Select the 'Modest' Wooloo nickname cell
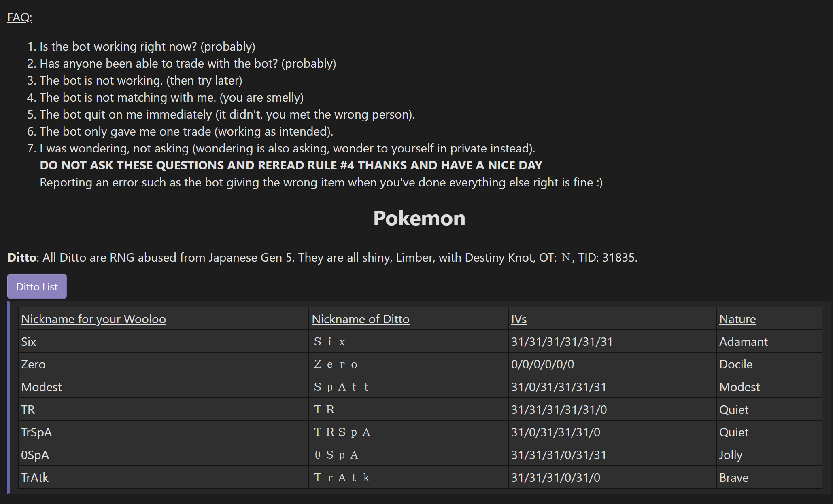833x504 pixels. pos(163,387)
